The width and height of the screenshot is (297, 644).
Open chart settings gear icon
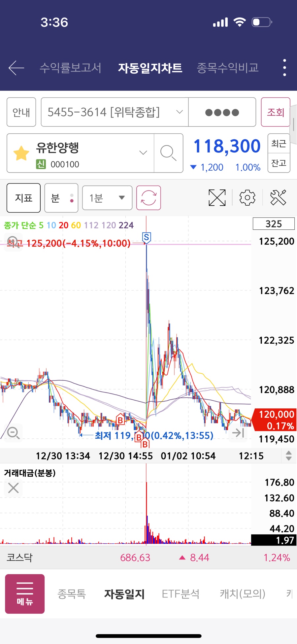tap(247, 198)
